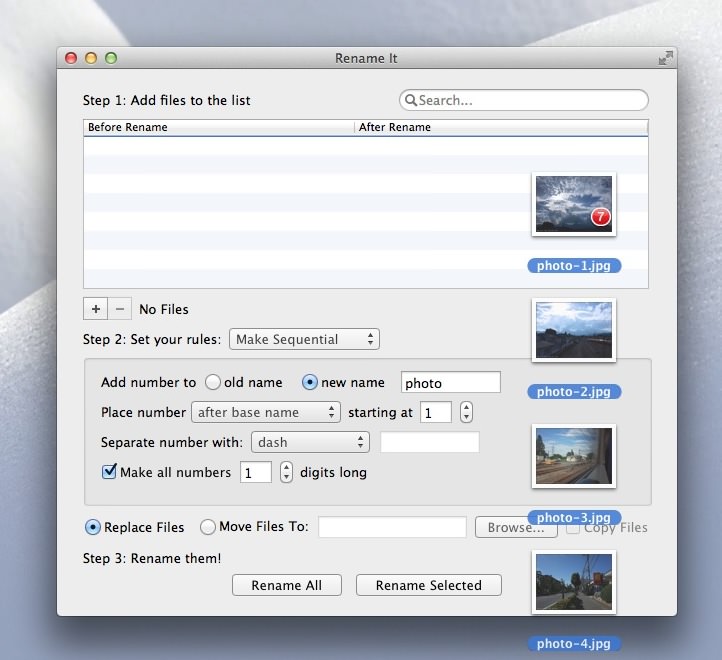Click the custom separator text field
This screenshot has height=660, width=722.
(x=430, y=442)
